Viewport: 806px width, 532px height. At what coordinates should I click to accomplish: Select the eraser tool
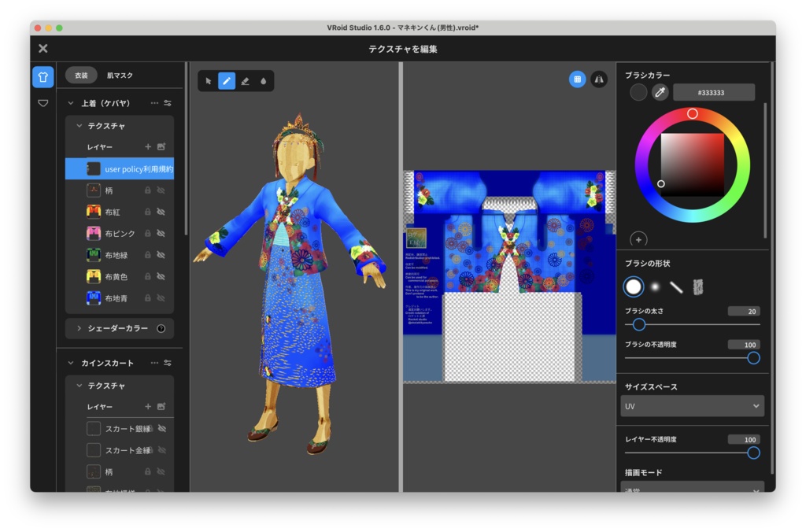[x=246, y=81]
